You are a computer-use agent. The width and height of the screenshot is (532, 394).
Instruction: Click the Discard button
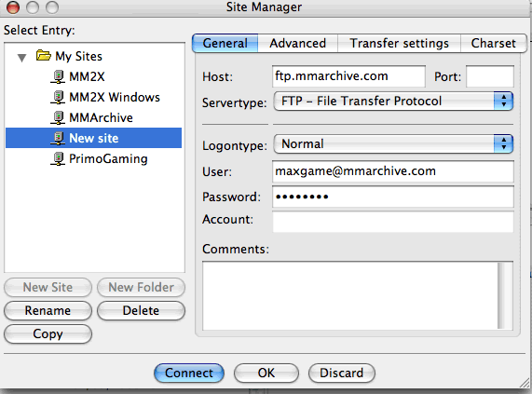tap(342, 373)
